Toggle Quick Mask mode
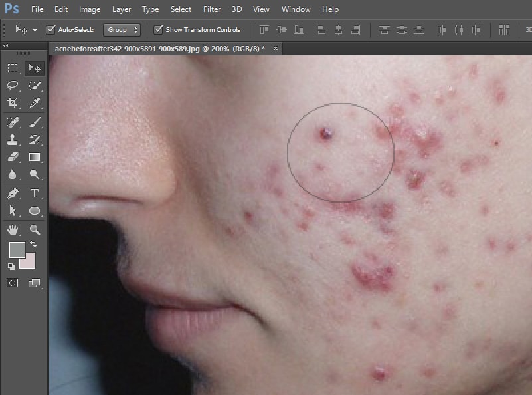The width and height of the screenshot is (532, 395). (13, 283)
